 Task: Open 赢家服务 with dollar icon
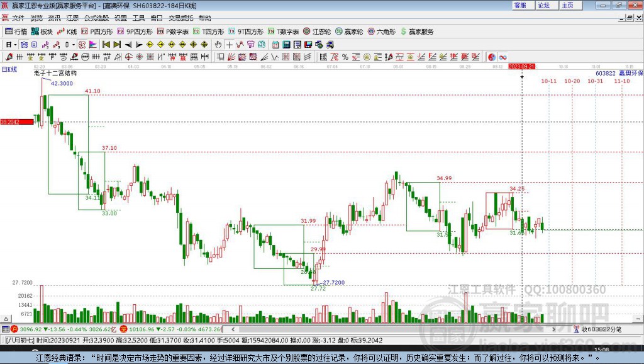click(417, 31)
